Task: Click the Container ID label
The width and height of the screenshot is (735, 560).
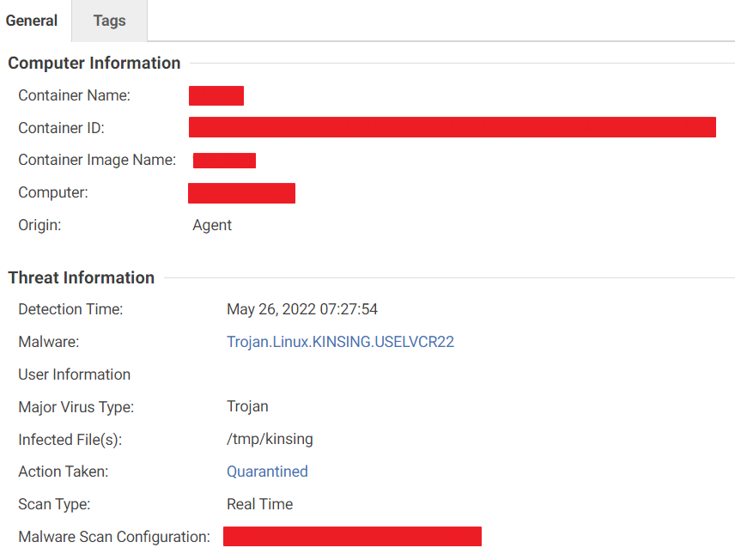Action: coord(61,128)
